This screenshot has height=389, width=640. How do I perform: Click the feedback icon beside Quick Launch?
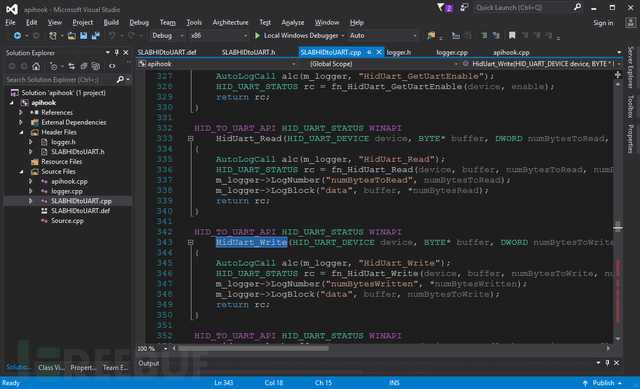[x=463, y=7]
